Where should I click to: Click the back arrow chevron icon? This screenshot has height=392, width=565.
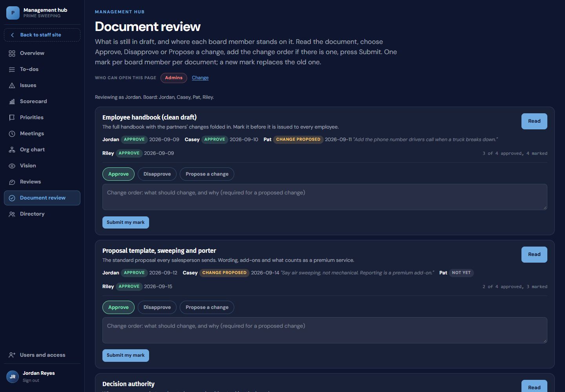click(x=12, y=35)
